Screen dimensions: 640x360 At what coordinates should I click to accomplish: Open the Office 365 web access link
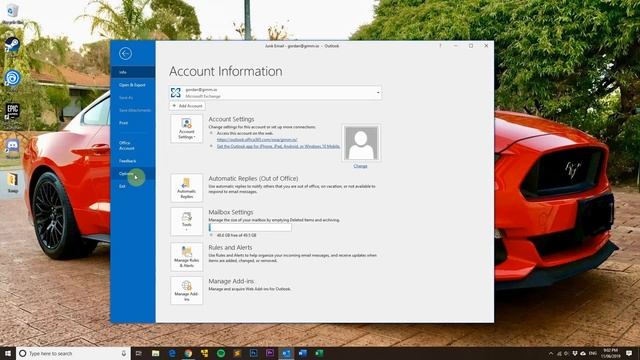point(257,140)
